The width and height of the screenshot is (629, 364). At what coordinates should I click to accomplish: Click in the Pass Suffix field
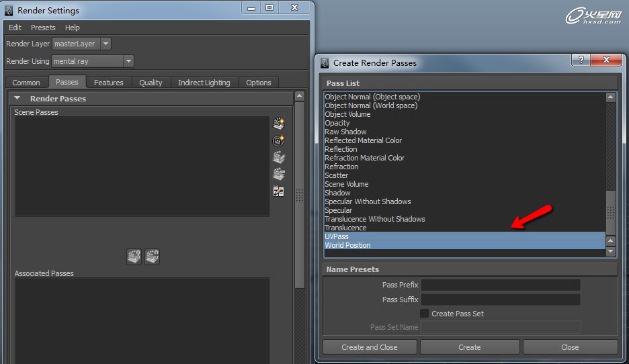pos(500,300)
